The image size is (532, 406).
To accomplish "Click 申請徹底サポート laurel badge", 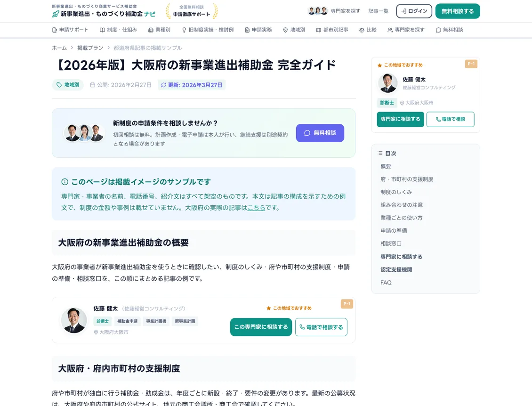I will [x=192, y=11].
